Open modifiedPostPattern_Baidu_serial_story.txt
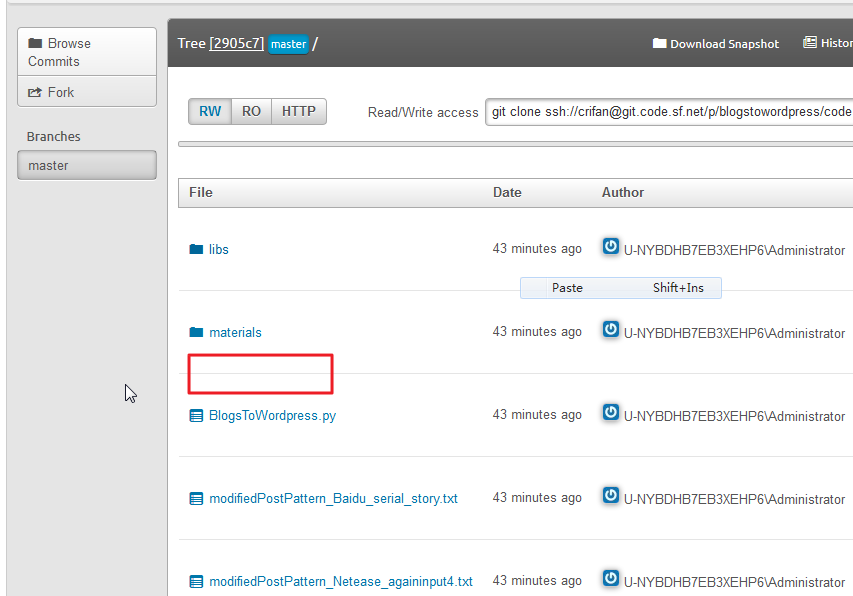Viewport: 853px width, 596px height. pyautogui.click(x=333, y=499)
